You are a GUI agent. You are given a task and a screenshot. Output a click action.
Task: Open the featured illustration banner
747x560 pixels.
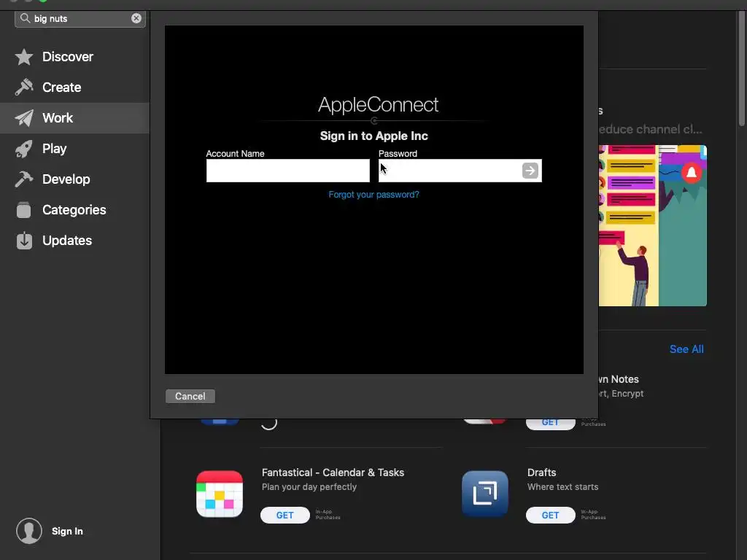click(x=653, y=226)
